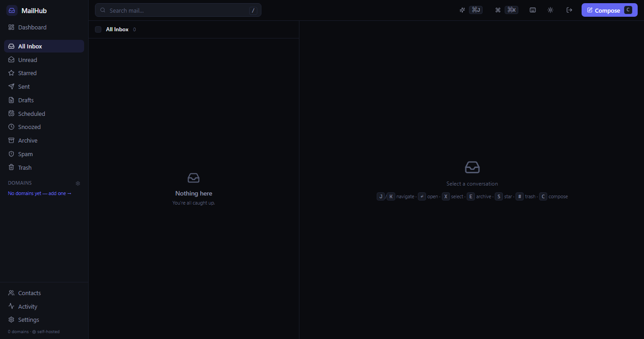The height and width of the screenshot is (339, 644).
Task: Click the logout arrow icon
Action: click(569, 10)
